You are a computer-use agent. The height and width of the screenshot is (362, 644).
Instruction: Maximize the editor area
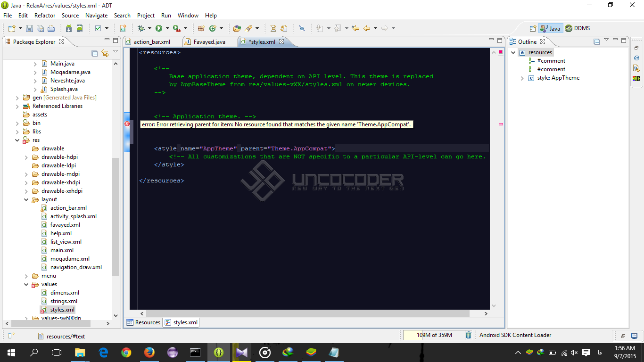(x=500, y=41)
